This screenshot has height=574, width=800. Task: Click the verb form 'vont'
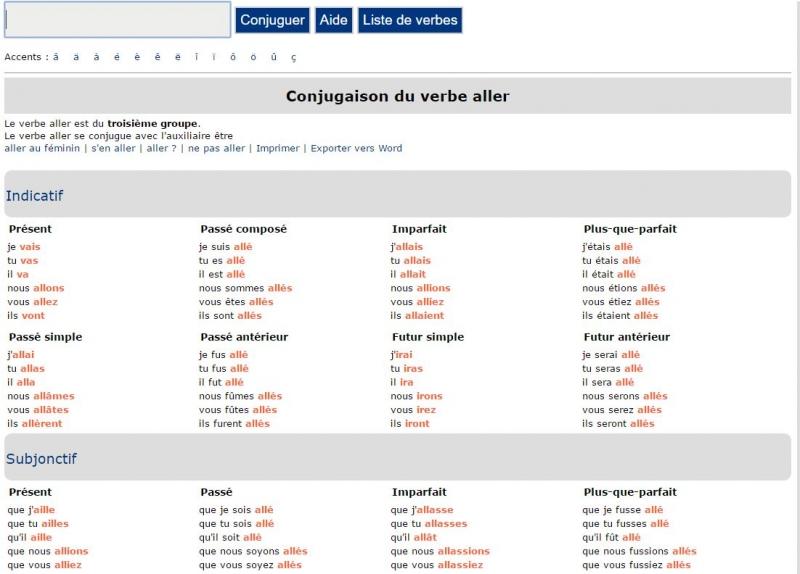[x=33, y=316]
